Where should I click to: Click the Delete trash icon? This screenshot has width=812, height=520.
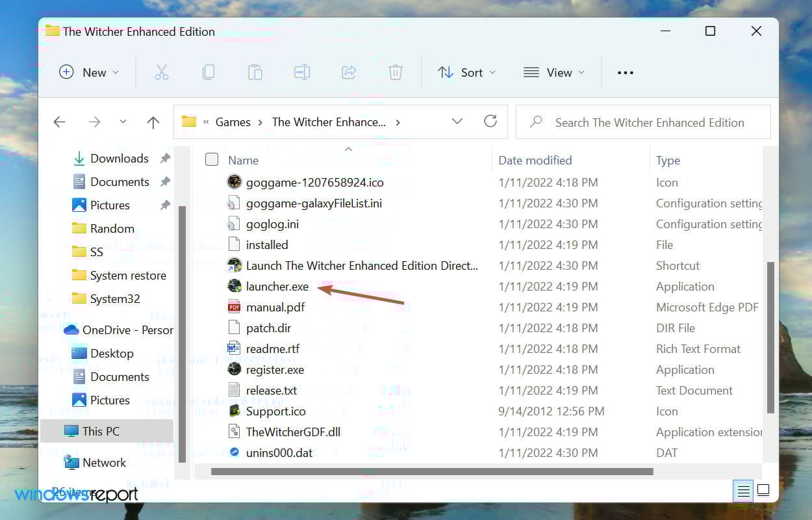click(x=396, y=72)
